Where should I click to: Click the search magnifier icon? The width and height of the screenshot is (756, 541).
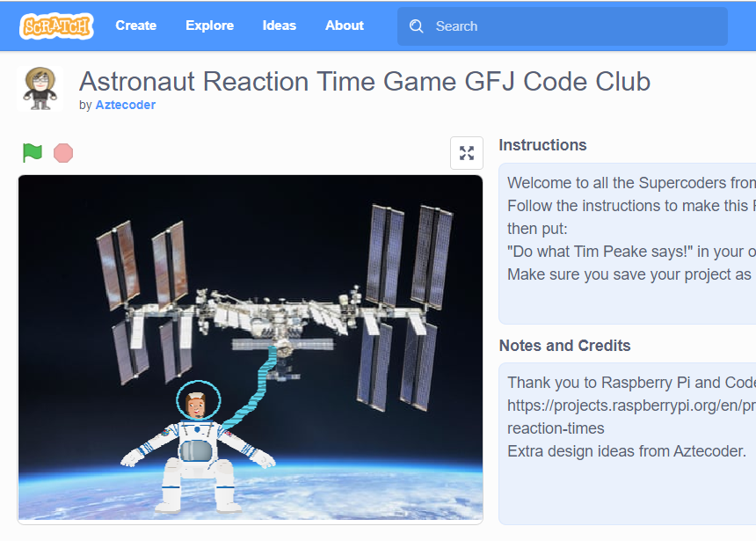click(x=416, y=26)
